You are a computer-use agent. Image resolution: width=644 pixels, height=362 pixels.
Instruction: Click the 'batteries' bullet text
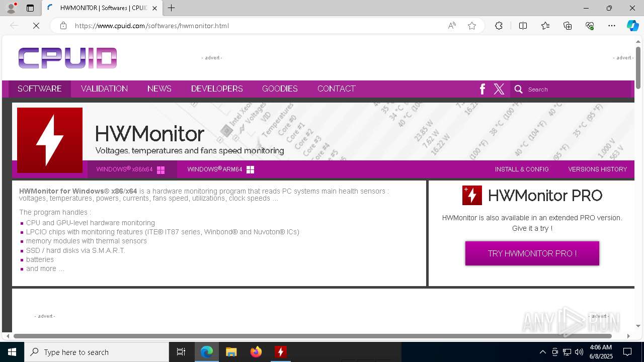tap(40, 259)
